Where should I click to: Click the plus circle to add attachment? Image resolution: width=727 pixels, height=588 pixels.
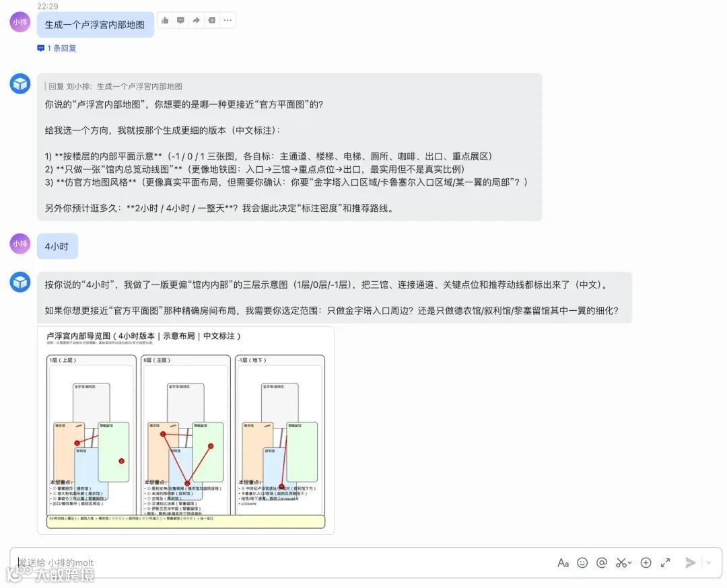pos(646,562)
